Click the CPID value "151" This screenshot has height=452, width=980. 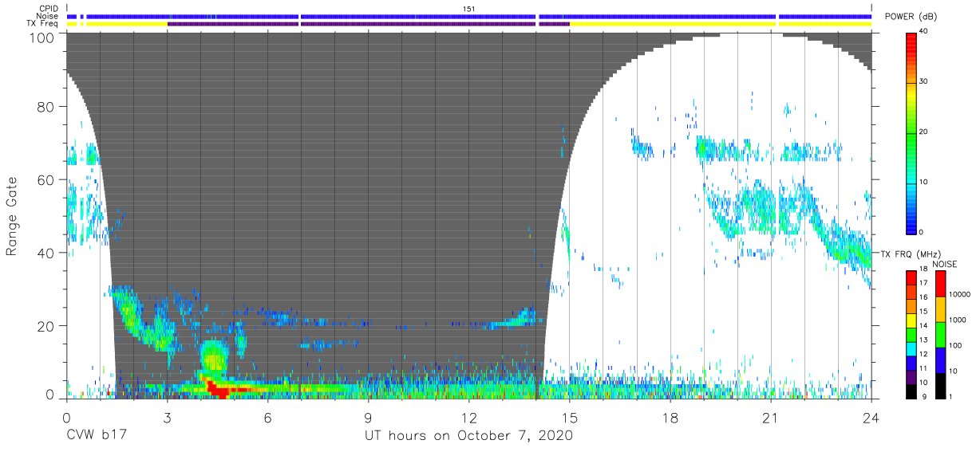click(x=469, y=9)
